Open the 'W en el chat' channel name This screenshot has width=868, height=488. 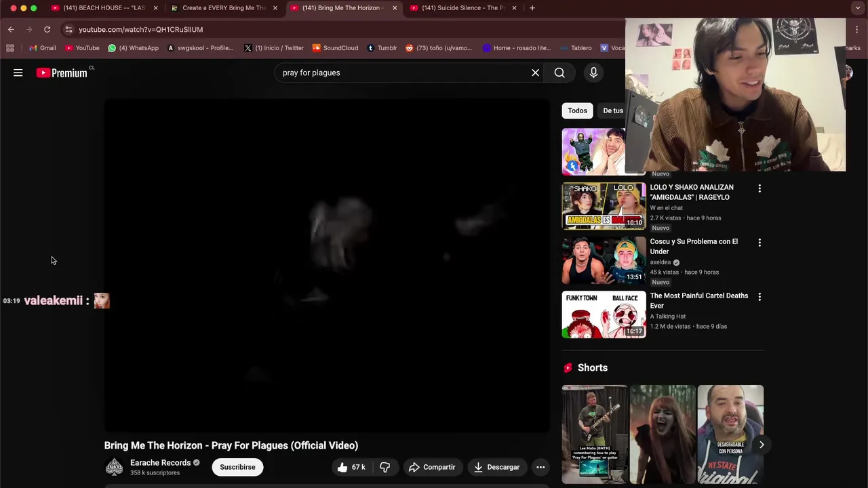click(667, 208)
